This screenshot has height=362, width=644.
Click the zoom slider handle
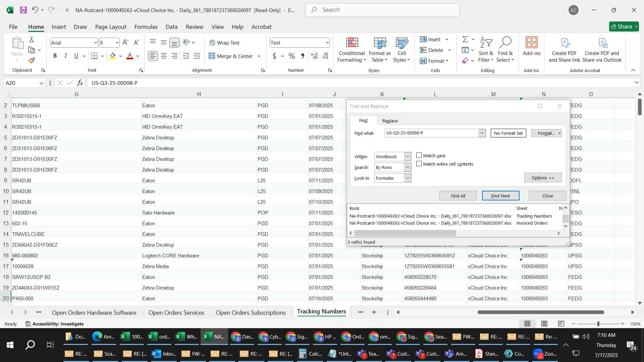(x=598, y=324)
